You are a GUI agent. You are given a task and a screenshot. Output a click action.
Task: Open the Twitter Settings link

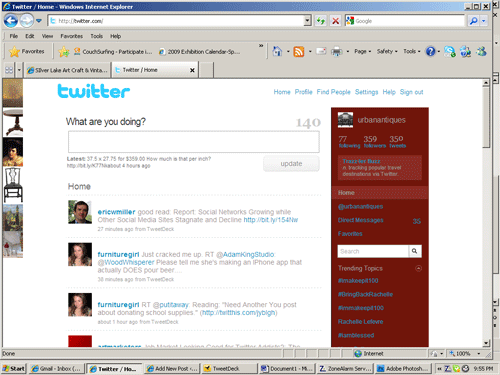[366, 92]
